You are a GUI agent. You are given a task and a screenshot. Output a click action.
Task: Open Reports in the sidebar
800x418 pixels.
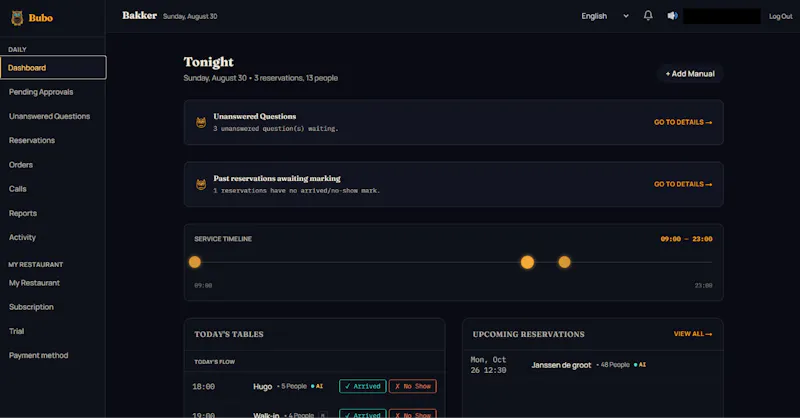pyautogui.click(x=23, y=213)
